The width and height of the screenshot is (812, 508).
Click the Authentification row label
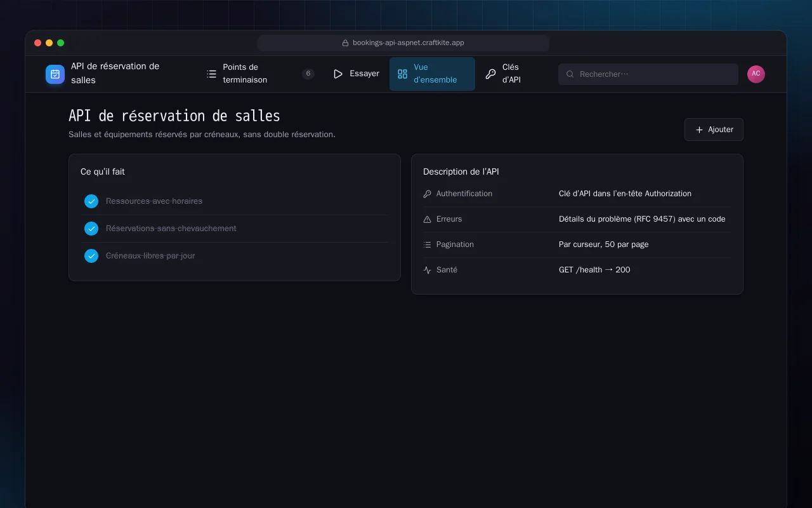[x=464, y=194]
